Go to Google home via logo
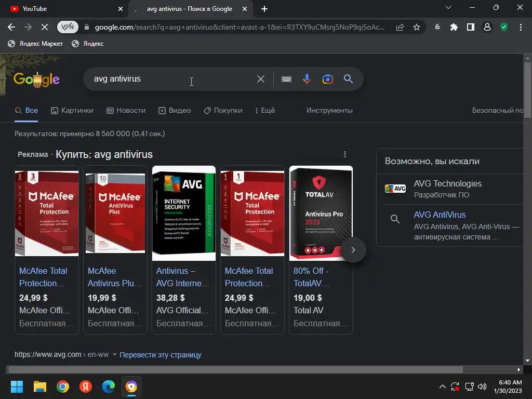532x399 pixels. 36,79
